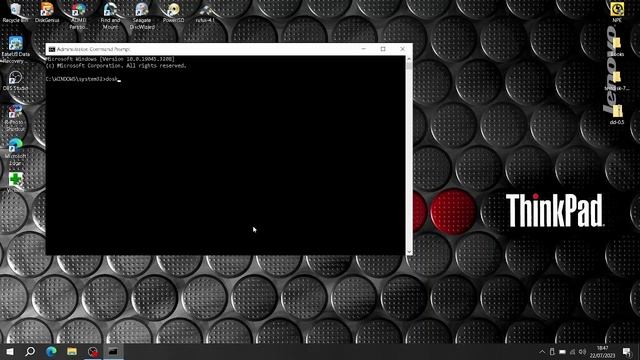
Task: Launch the rufus-4.1 desktop icon
Action: [205, 12]
